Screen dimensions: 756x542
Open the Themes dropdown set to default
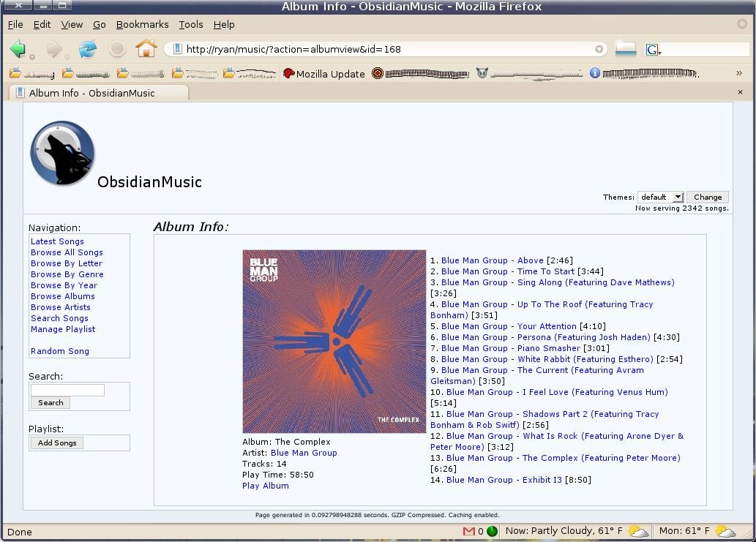(661, 197)
